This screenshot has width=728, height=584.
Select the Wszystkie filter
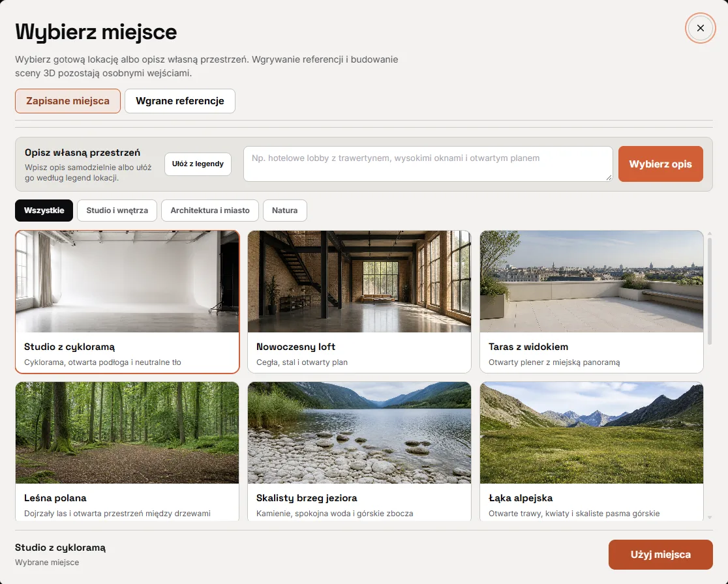coord(44,211)
